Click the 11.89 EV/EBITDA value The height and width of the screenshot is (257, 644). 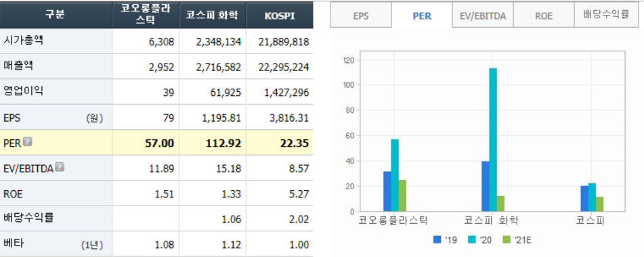[x=162, y=168]
